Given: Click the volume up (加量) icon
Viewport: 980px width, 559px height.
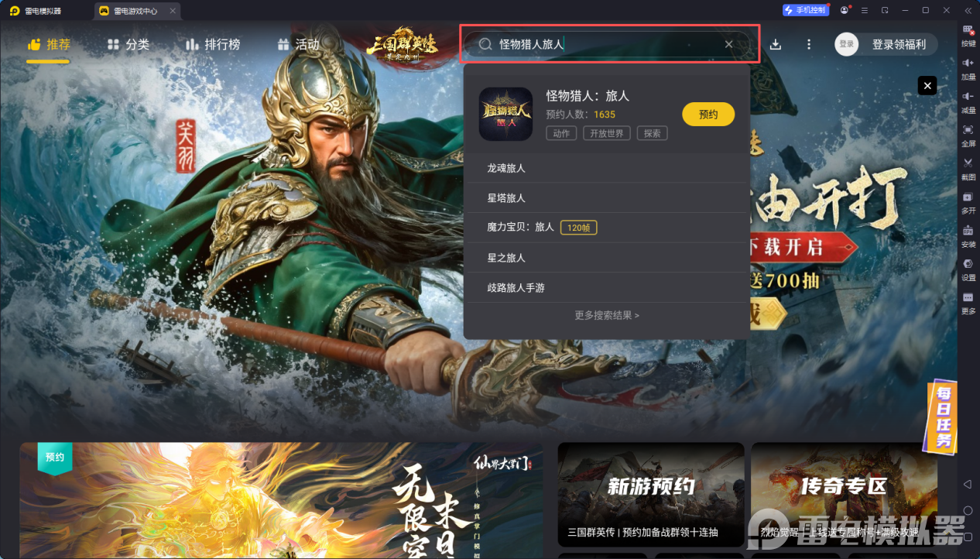Looking at the screenshot, I should pos(968,67).
